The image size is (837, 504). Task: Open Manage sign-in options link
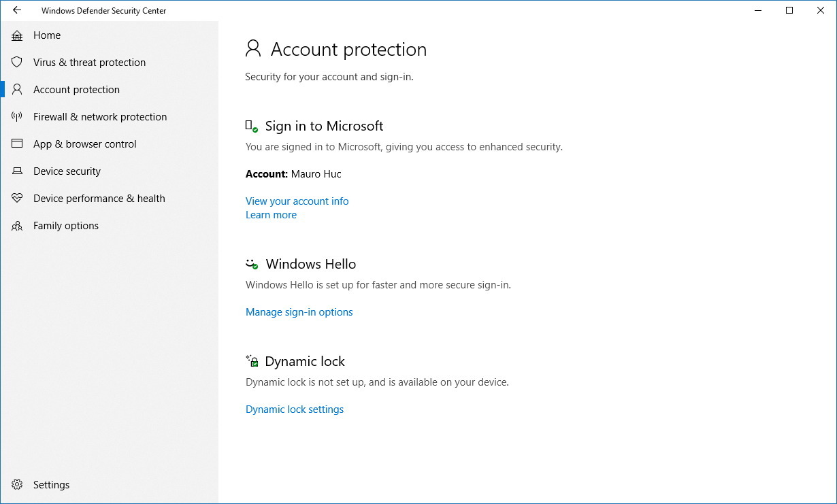point(299,312)
